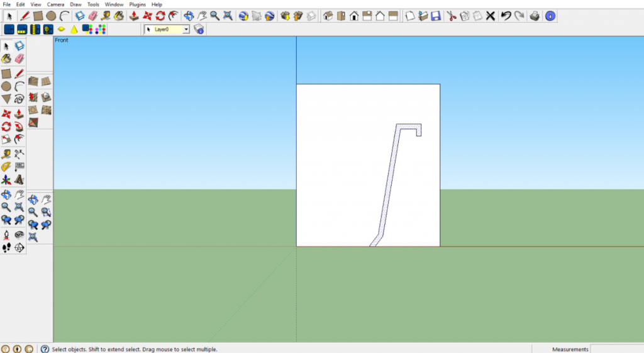The width and height of the screenshot is (644, 353).
Task: Open the Help menu
Action: click(x=157, y=4)
